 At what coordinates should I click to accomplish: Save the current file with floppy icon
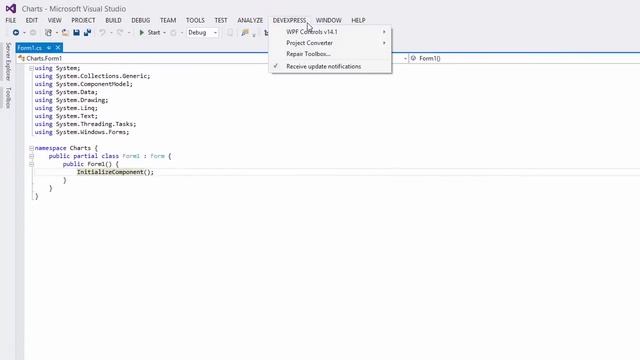[76, 33]
